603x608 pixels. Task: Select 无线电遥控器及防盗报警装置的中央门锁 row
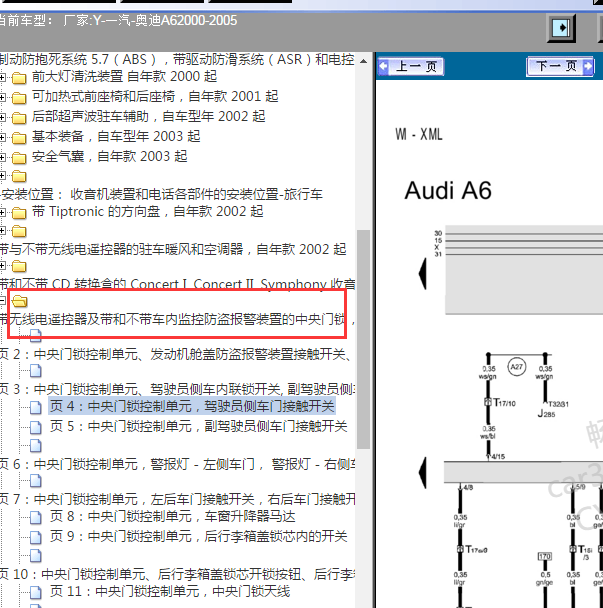(x=178, y=320)
